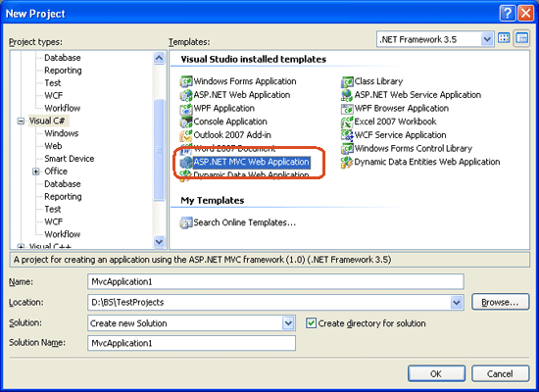Viewport: 539px width, 392px height.
Task: Select the topmost Database tree item
Action: (x=63, y=58)
